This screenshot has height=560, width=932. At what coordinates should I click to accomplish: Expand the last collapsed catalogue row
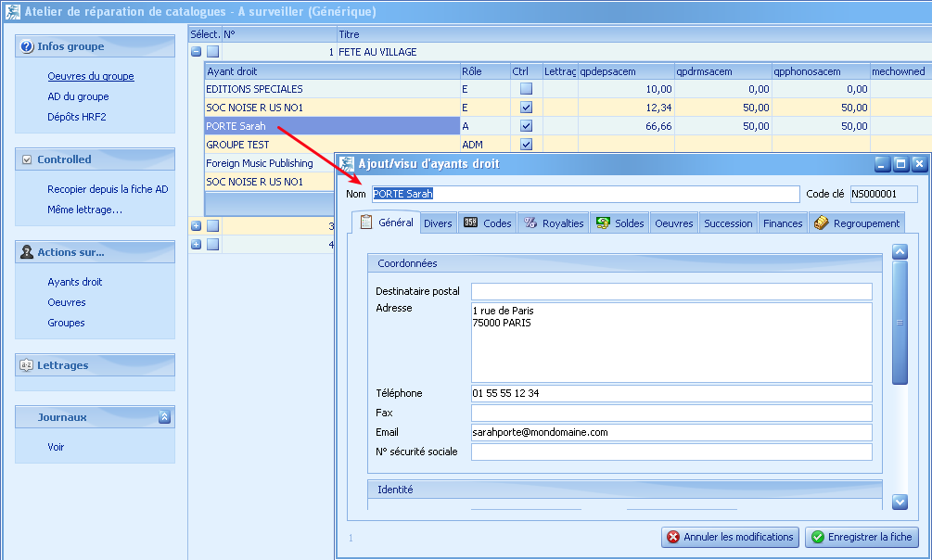[197, 245]
